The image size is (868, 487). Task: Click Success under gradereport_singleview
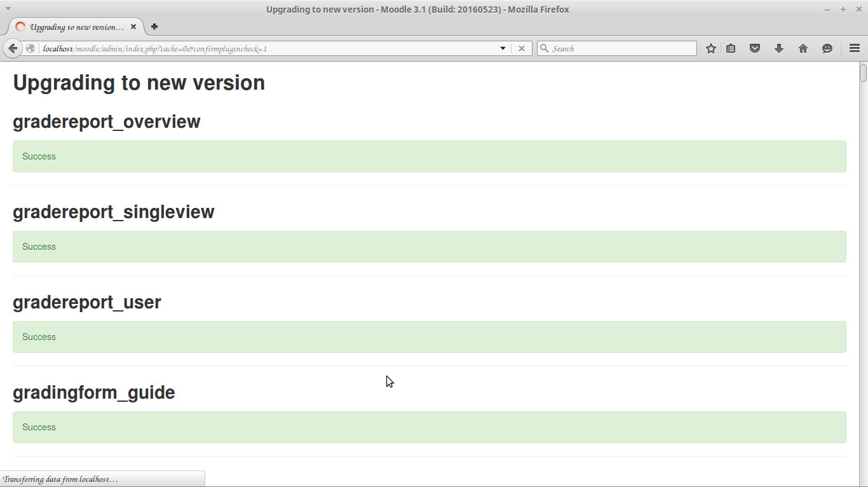(39, 247)
